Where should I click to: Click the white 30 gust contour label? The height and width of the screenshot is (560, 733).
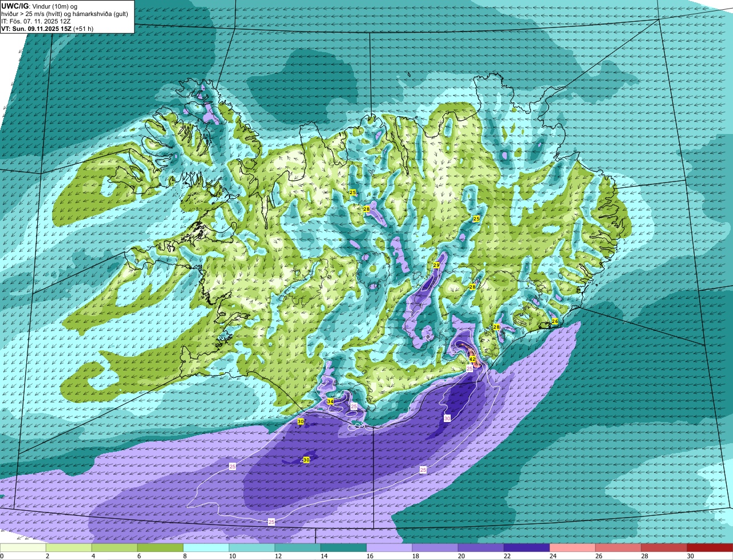point(447,419)
